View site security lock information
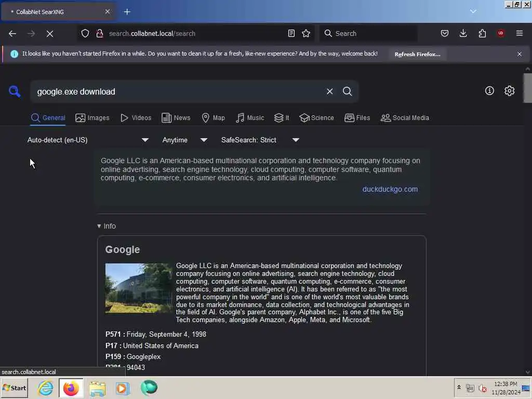 pyautogui.click(x=99, y=33)
